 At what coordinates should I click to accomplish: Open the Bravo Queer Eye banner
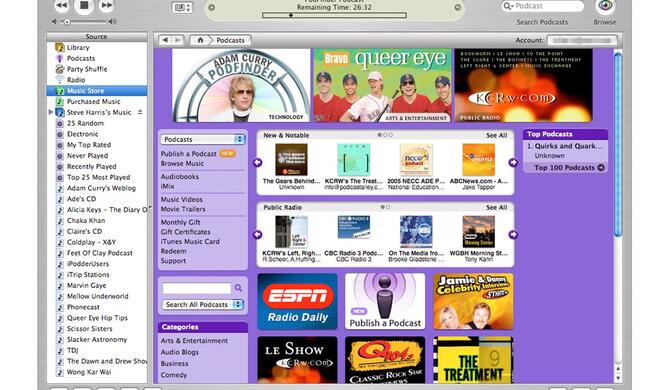coord(382,85)
